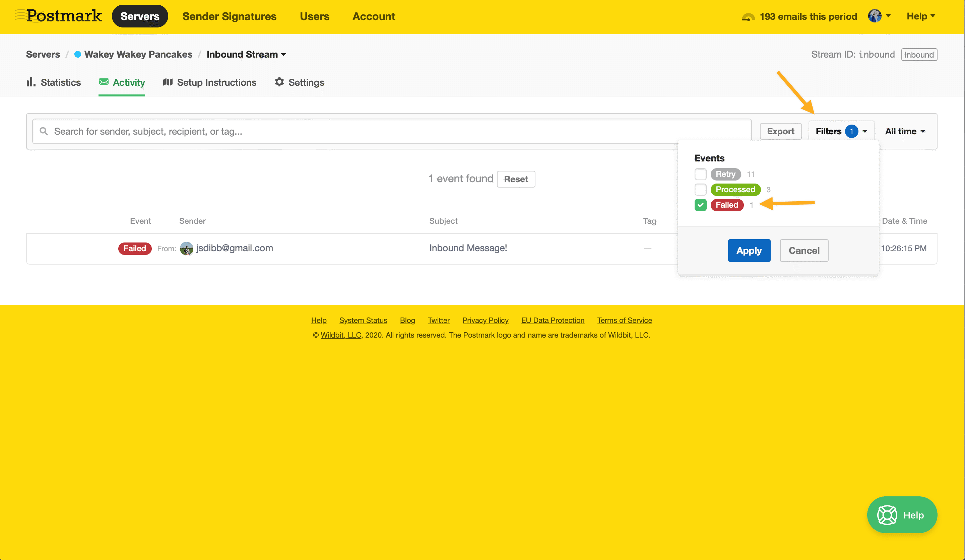965x560 pixels.
Task: Open the Twitter footer link
Action: point(439,321)
